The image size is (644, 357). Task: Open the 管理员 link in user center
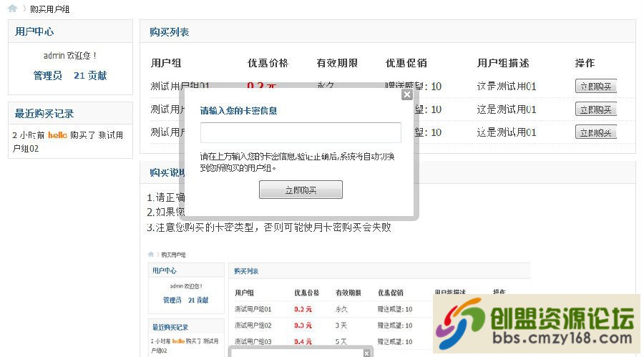(48, 76)
